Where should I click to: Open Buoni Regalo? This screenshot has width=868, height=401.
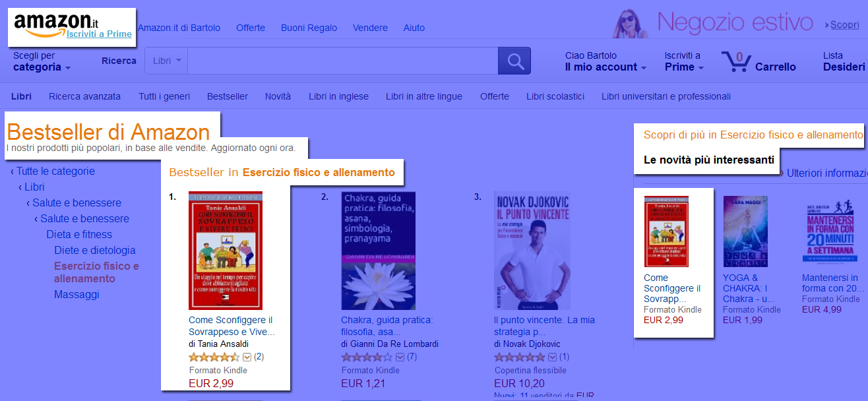(x=309, y=28)
